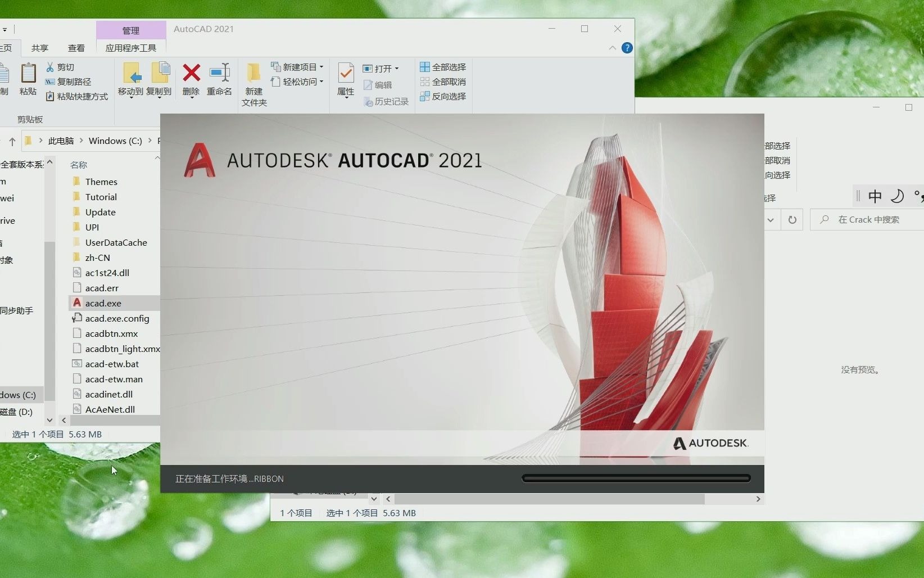Click the History (历史记录) button
This screenshot has width=924, height=578.
coord(386,101)
